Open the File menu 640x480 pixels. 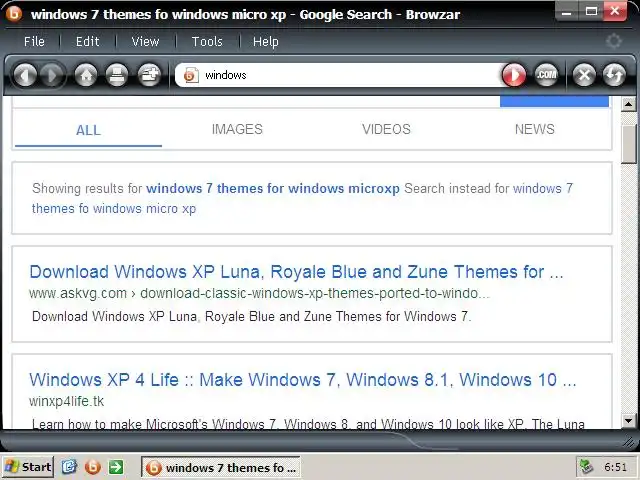34,42
